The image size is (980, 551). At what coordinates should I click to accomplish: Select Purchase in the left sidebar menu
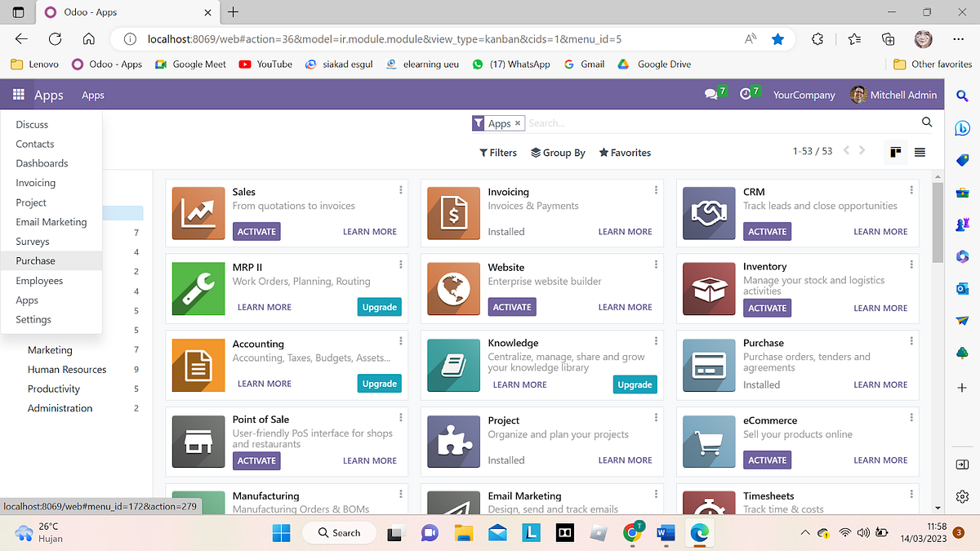point(35,260)
